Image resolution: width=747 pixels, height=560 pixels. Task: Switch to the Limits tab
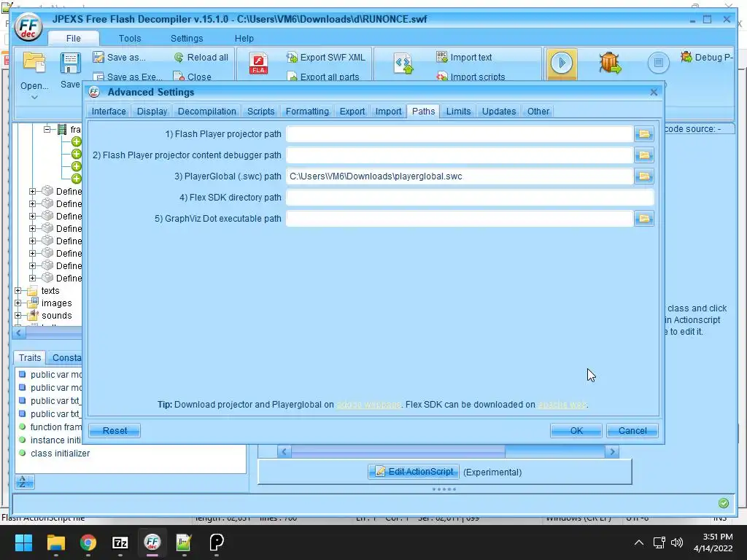pyautogui.click(x=458, y=112)
